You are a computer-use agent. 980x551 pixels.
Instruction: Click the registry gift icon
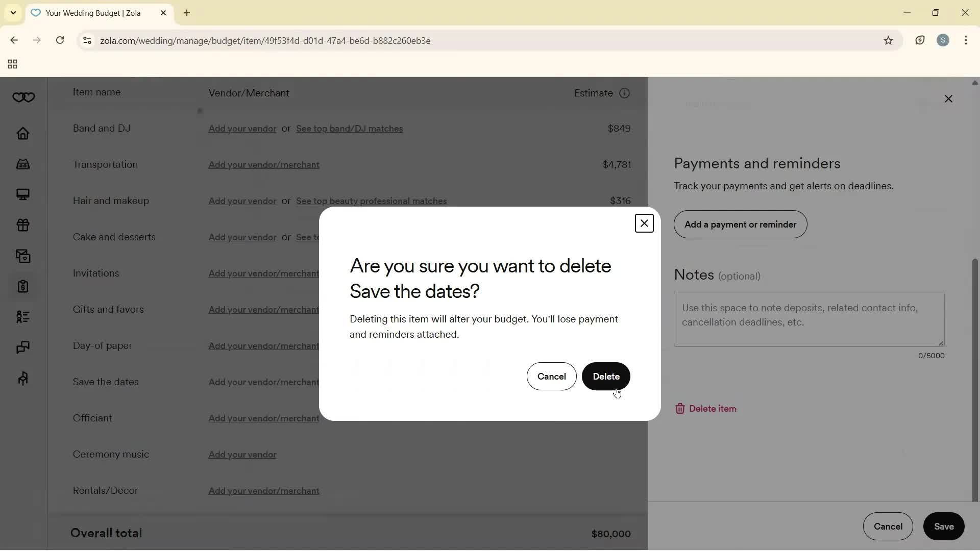pyautogui.click(x=23, y=225)
